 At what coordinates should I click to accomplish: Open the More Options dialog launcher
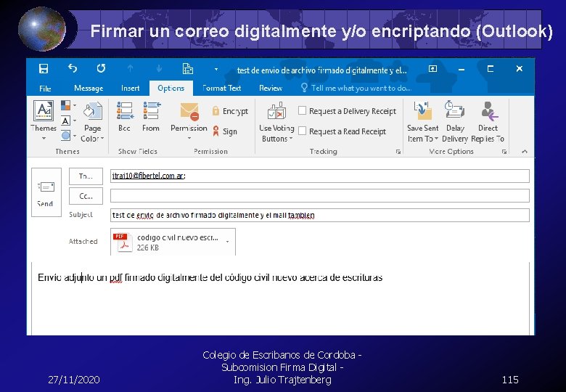504,152
